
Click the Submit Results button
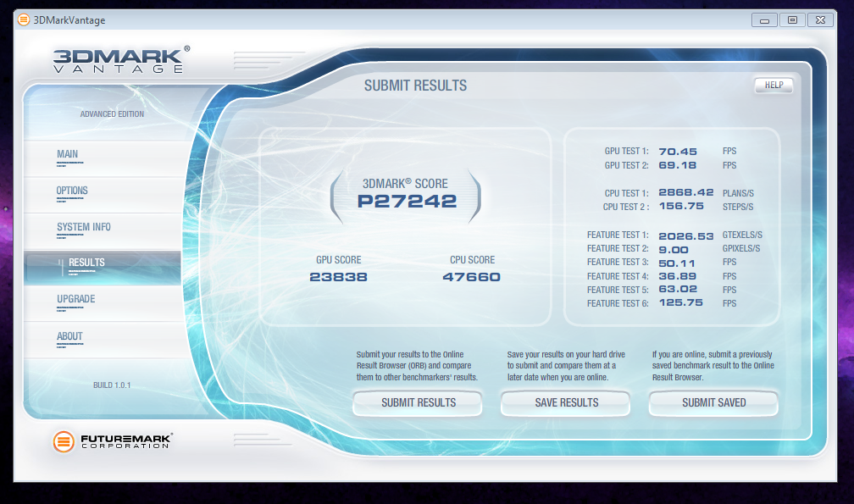(418, 402)
